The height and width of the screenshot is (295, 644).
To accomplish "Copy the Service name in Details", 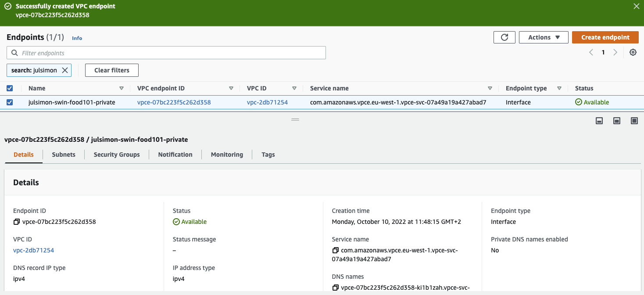I will point(336,250).
